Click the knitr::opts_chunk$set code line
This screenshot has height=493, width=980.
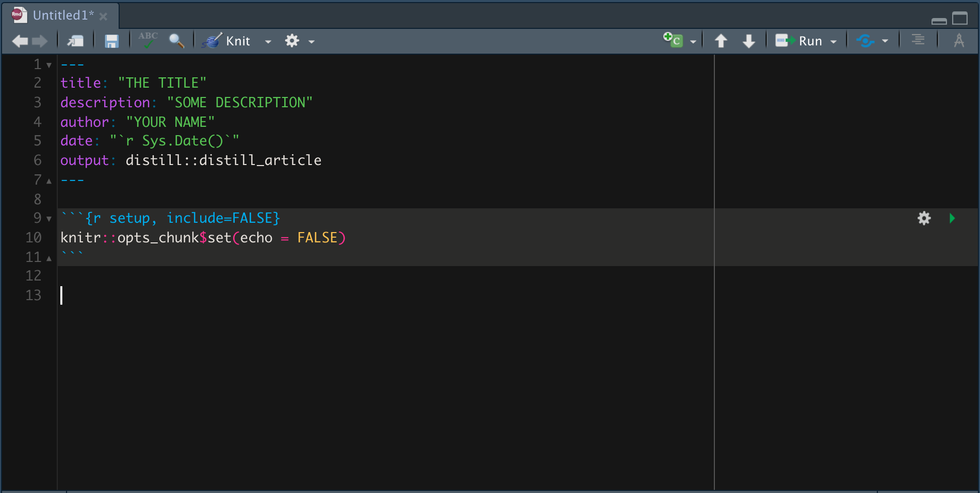point(203,238)
